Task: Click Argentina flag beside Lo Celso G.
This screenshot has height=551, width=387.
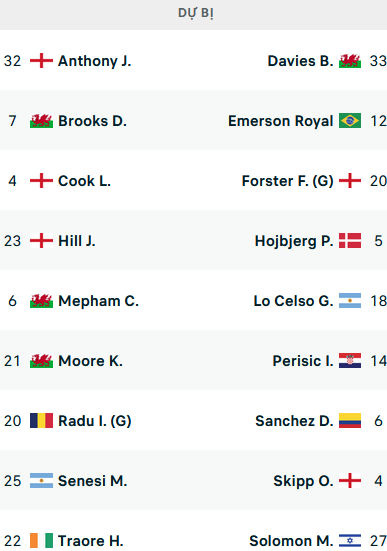Action: point(350,301)
